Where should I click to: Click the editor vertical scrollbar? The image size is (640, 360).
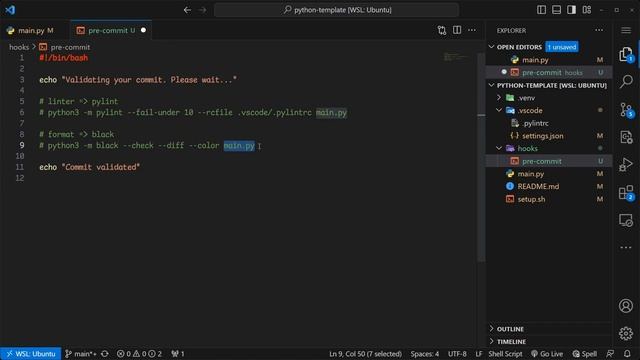[x=481, y=157]
